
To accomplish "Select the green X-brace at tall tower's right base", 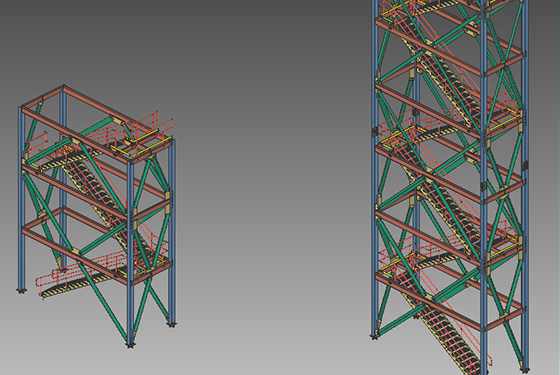I will [x=506, y=321].
